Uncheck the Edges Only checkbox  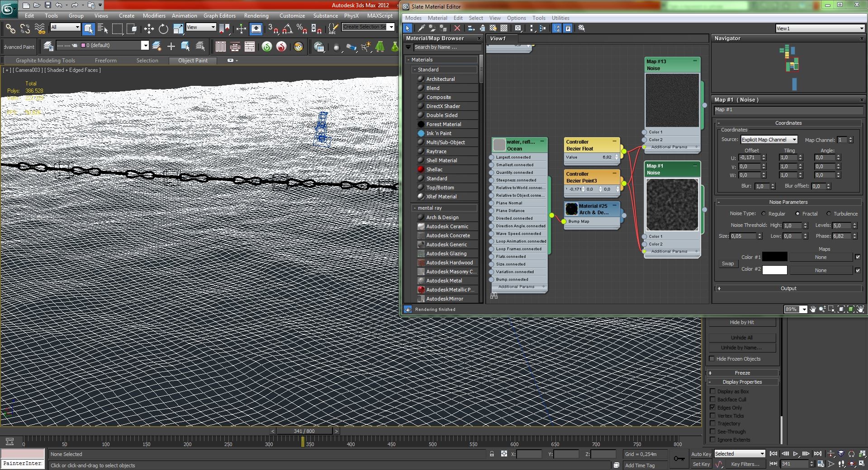pyautogui.click(x=712, y=408)
